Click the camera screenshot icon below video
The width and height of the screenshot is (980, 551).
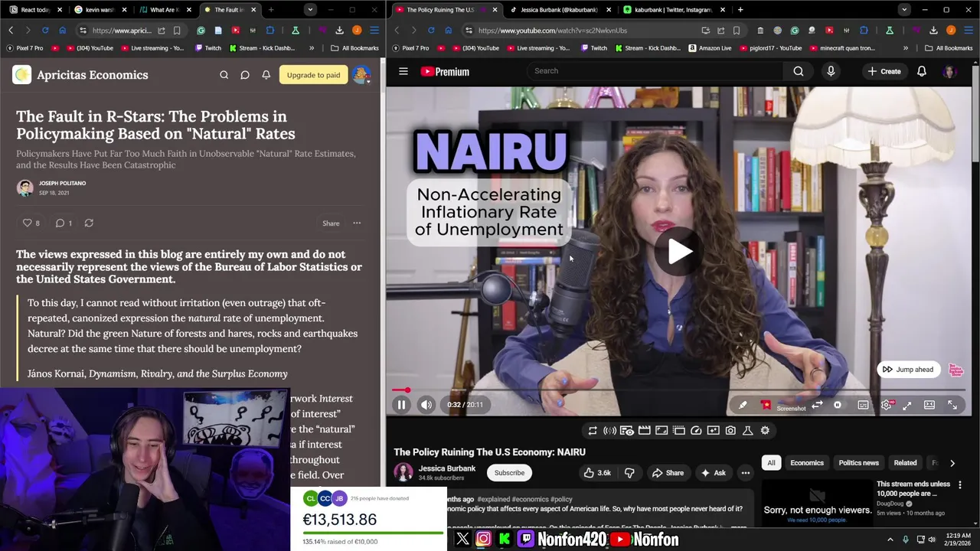(730, 430)
